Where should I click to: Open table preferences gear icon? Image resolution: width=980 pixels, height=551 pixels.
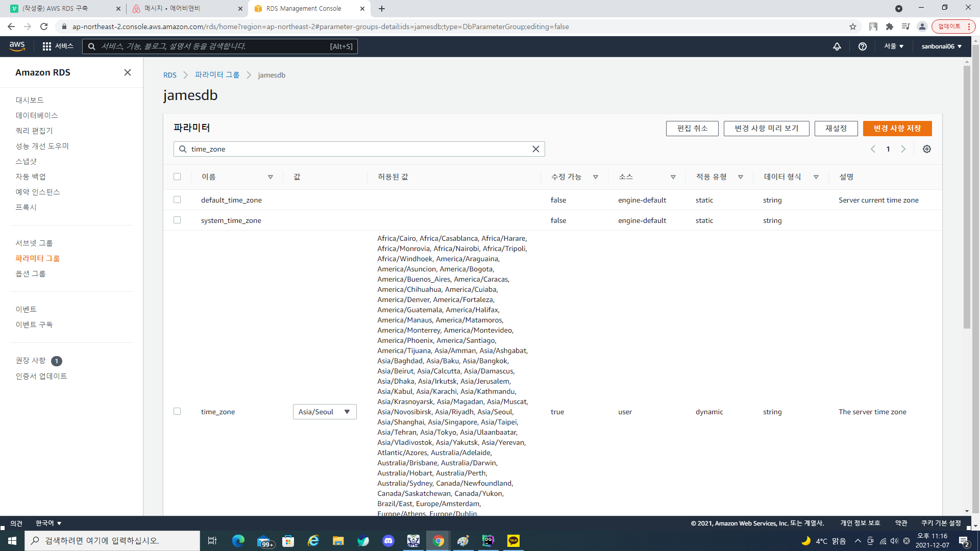pyautogui.click(x=927, y=149)
